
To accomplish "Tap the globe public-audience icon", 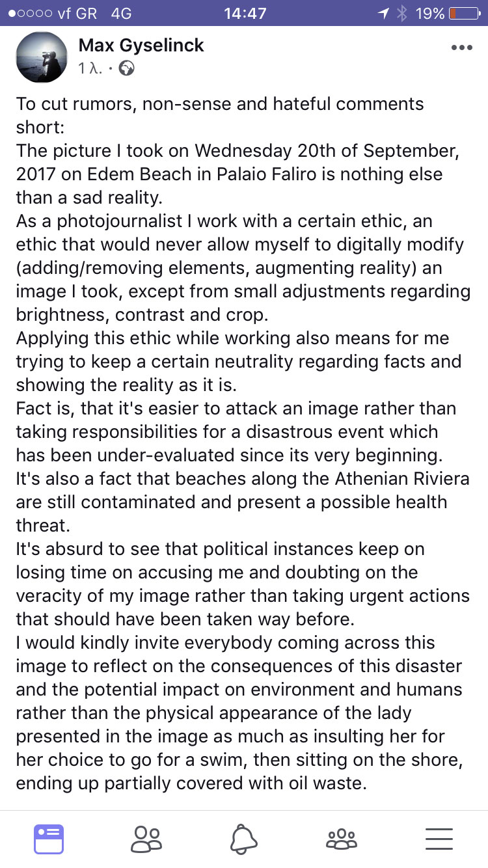I will tap(127, 68).
